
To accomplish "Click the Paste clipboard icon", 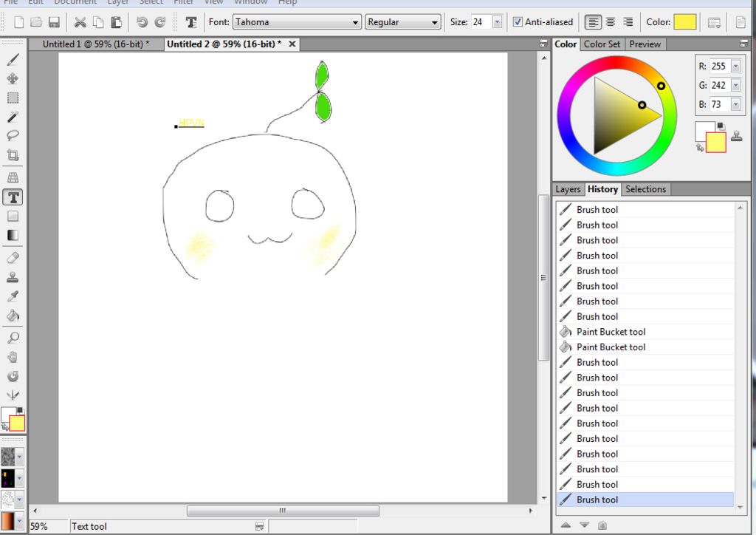I will [116, 22].
